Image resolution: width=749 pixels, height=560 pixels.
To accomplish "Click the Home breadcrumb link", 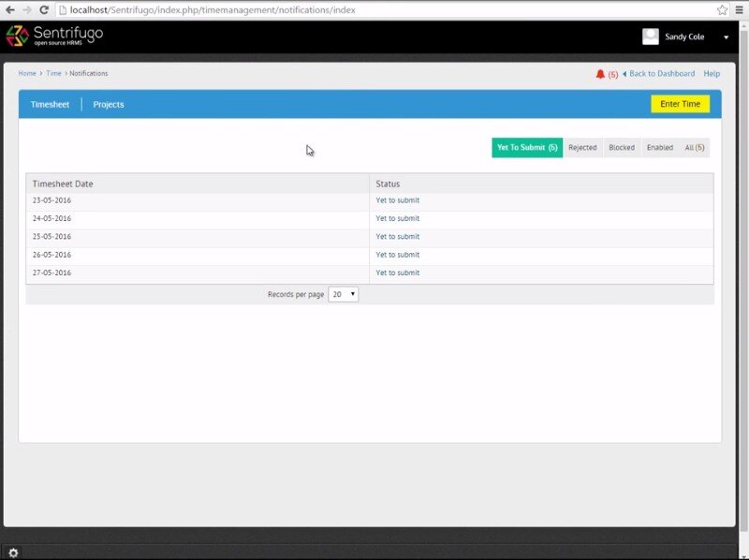I will click(27, 73).
